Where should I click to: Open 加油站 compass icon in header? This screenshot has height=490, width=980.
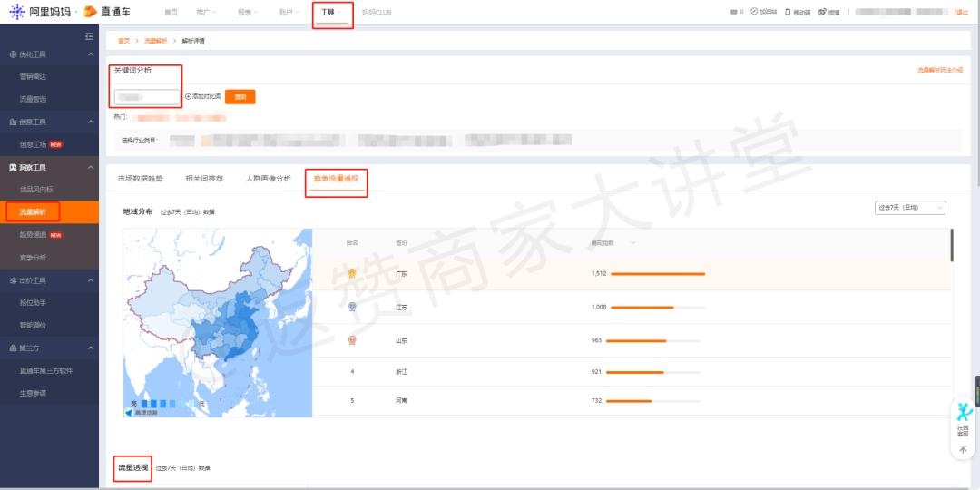pyautogui.click(x=754, y=11)
